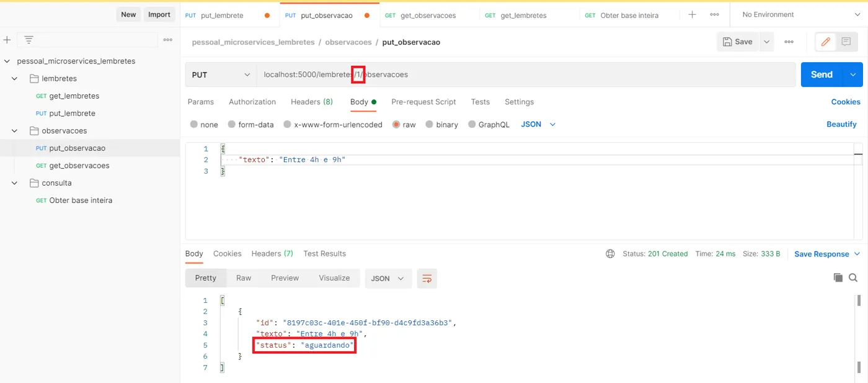This screenshot has width=868, height=383.
Task: Open the Authorization tab
Action: 252,102
